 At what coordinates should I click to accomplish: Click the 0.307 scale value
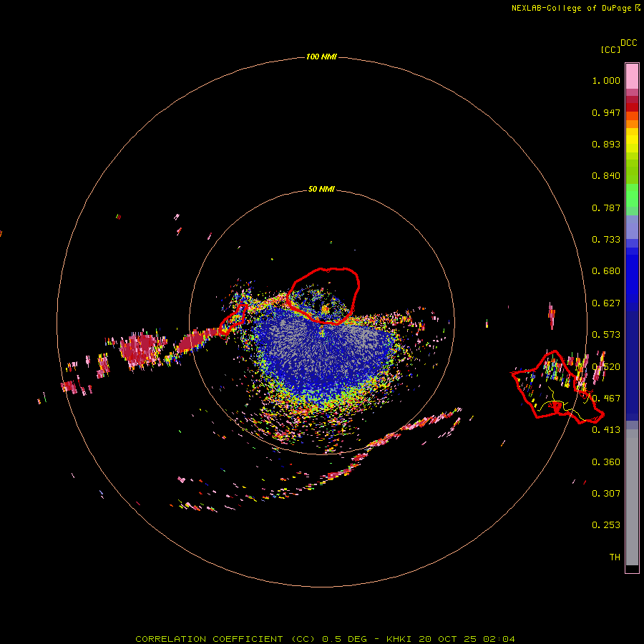(x=606, y=494)
